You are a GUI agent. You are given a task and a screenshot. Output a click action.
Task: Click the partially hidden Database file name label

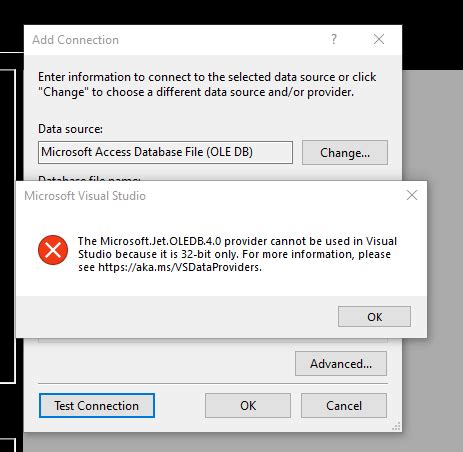tap(89, 178)
